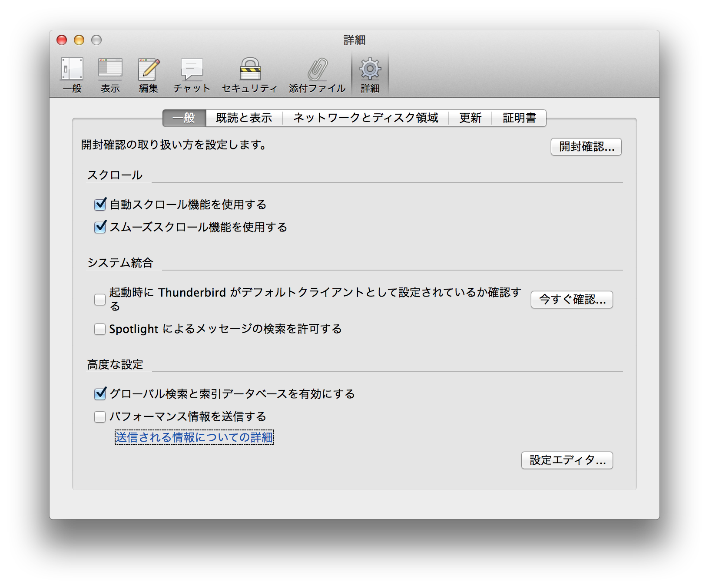This screenshot has height=588, width=709.
Task: Minimize window with the yellow button
Action: coord(79,40)
